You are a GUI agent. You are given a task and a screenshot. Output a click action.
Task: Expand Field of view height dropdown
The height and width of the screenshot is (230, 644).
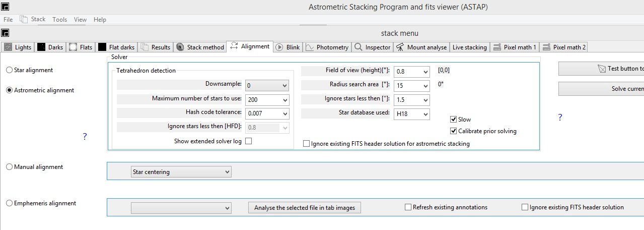click(x=425, y=72)
